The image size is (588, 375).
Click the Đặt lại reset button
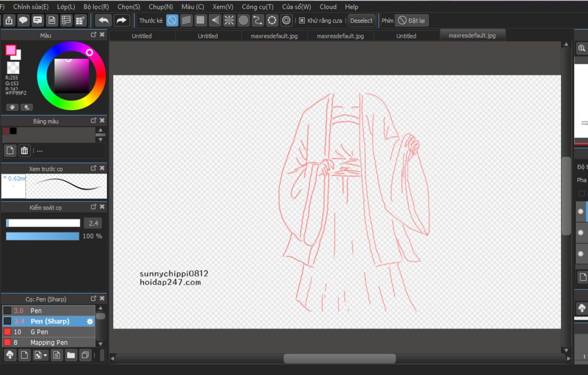point(412,21)
